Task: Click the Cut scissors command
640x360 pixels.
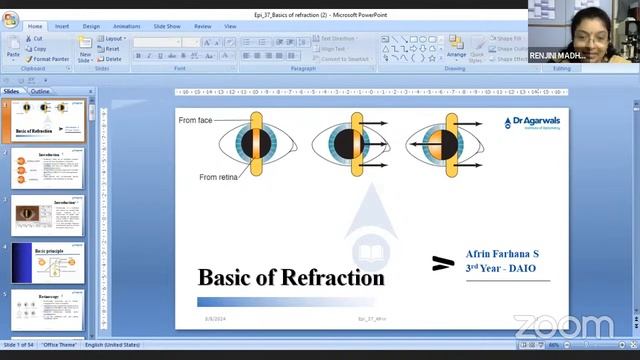Action: [34, 38]
